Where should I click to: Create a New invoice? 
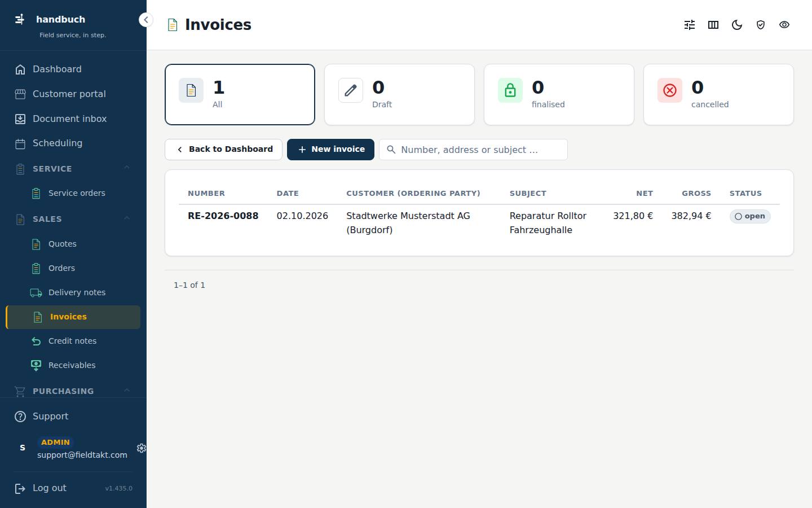click(x=330, y=150)
